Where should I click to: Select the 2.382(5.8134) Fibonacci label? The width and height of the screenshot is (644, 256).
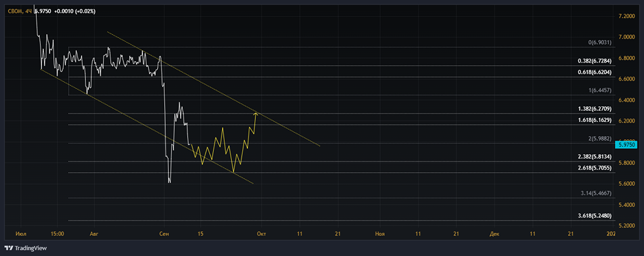[x=595, y=157]
